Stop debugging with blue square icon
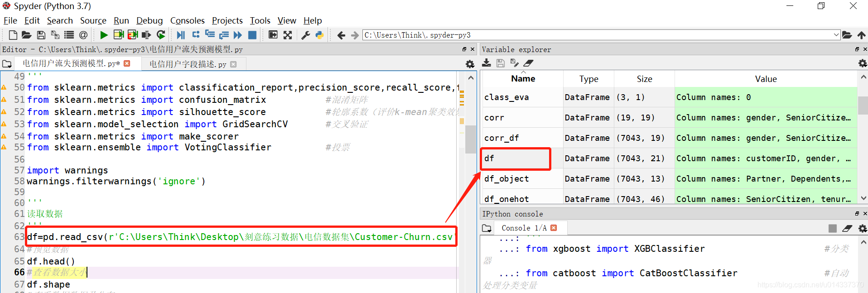This screenshot has width=868, height=293. [x=252, y=35]
